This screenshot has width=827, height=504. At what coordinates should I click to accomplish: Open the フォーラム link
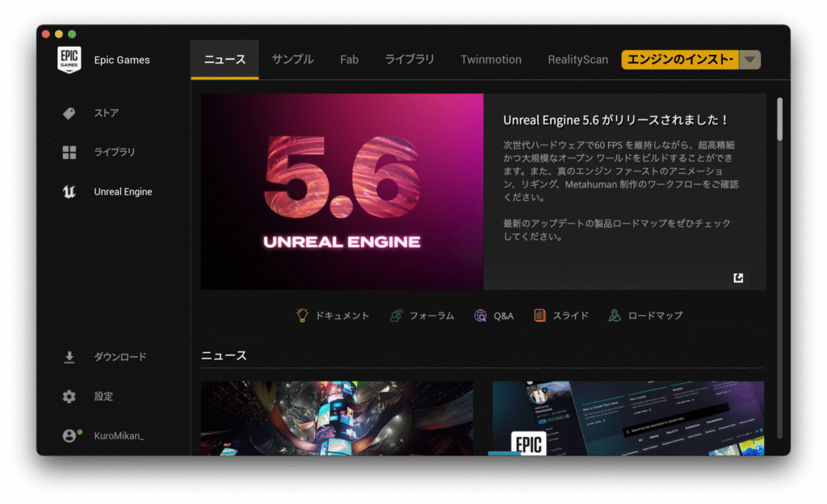[432, 315]
